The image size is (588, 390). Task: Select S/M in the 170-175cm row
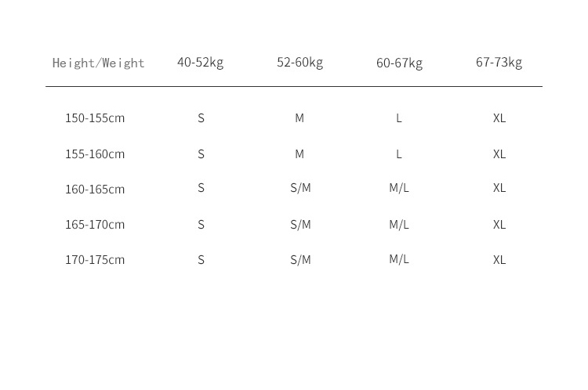click(300, 260)
